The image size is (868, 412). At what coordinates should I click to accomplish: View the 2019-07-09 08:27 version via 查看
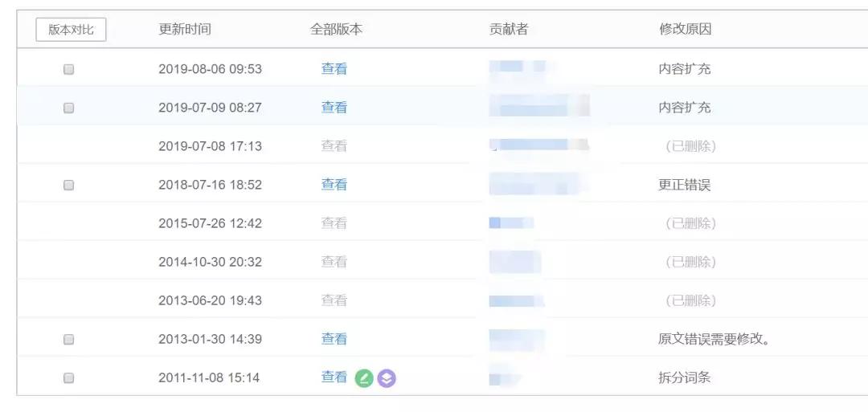(334, 108)
